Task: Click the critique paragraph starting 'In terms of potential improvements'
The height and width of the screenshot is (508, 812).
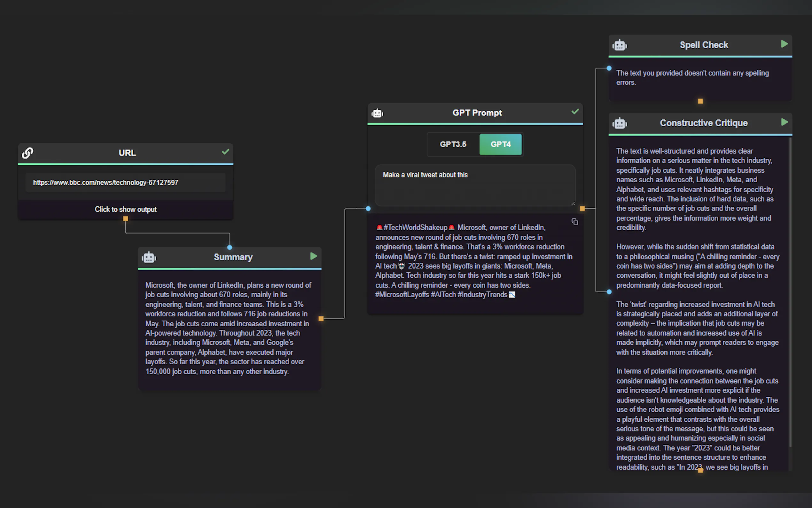Action: pos(698,419)
